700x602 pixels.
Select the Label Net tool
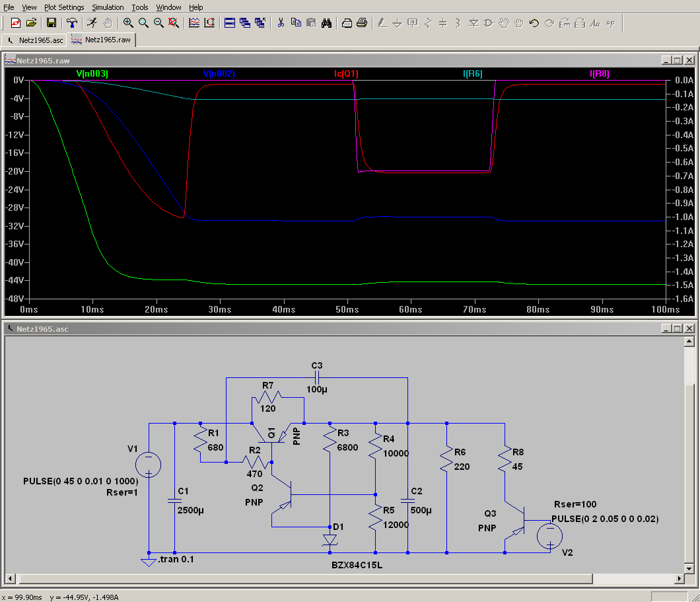coord(413,22)
